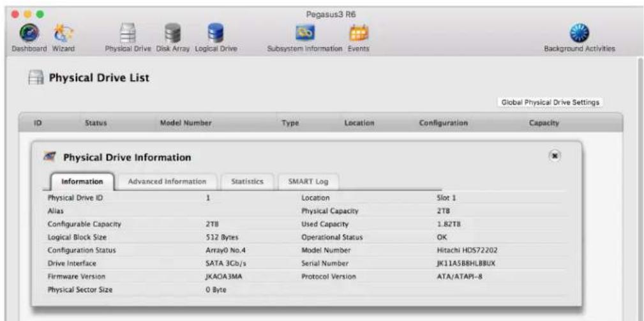Close the Physical Drive Information panel
644x321 pixels.
(555, 156)
